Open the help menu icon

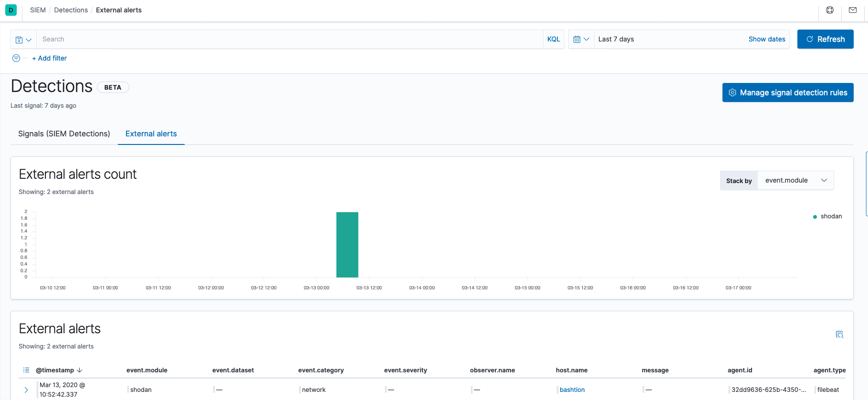point(830,10)
